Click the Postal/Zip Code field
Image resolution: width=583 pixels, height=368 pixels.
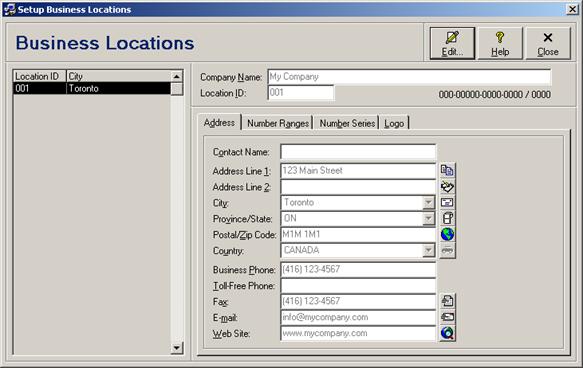click(x=358, y=235)
